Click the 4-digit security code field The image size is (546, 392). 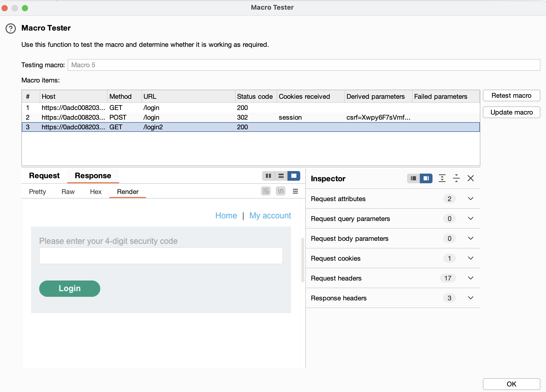[x=161, y=256]
